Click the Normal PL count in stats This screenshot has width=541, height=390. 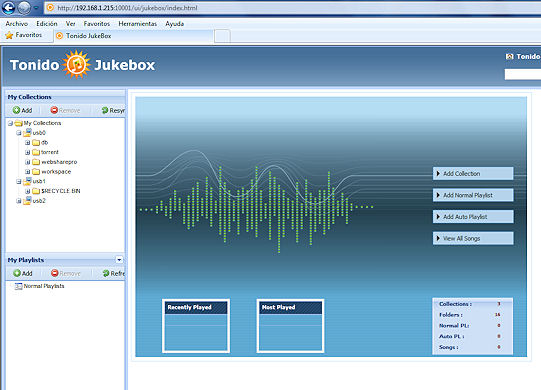coord(499,325)
